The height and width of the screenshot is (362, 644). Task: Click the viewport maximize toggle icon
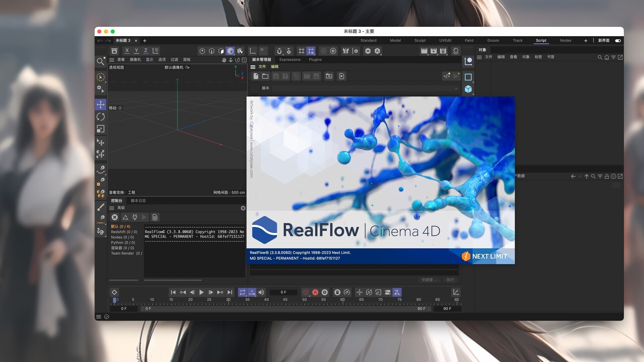pos(244,60)
